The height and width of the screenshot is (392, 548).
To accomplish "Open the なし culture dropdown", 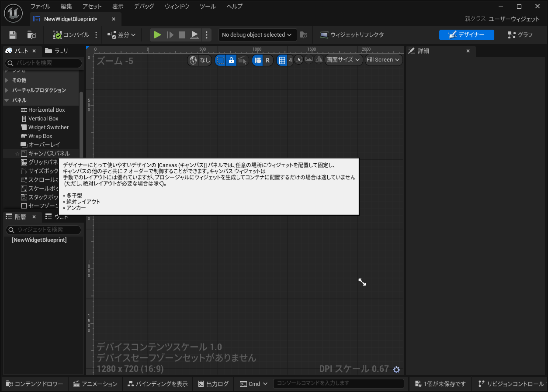I will [x=205, y=60].
